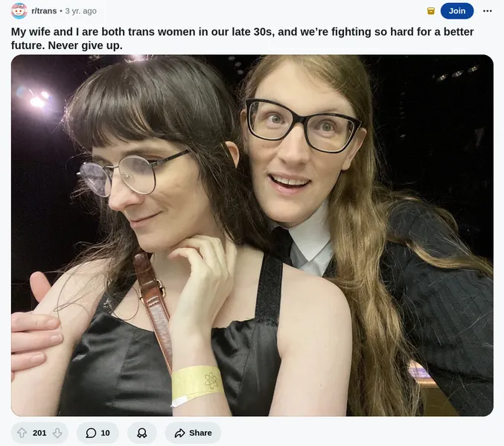Open the r/trans community avatar

19,11
